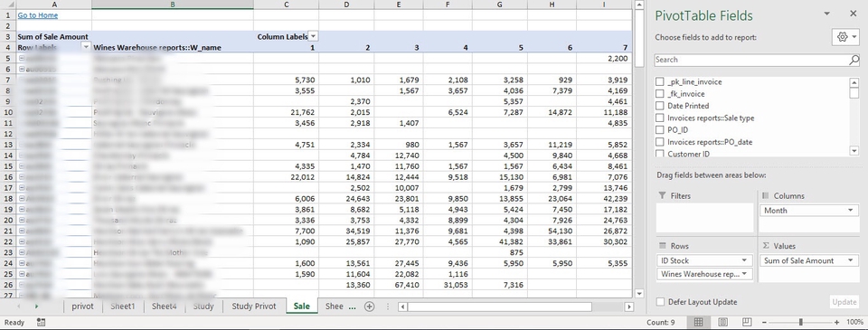868x330 pixels.
Task: Click the worksheet vertical scroll down arrow
Action: (x=639, y=294)
